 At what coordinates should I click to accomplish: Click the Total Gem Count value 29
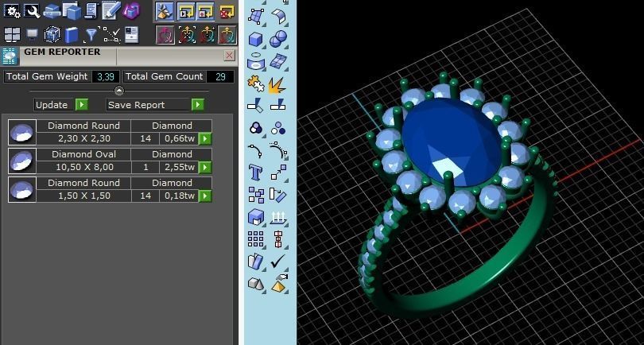(x=220, y=76)
